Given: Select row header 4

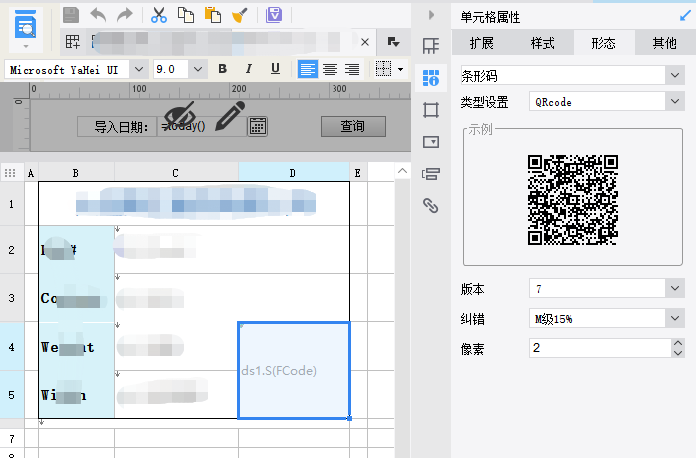Looking at the screenshot, I should [x=12, y=346].
